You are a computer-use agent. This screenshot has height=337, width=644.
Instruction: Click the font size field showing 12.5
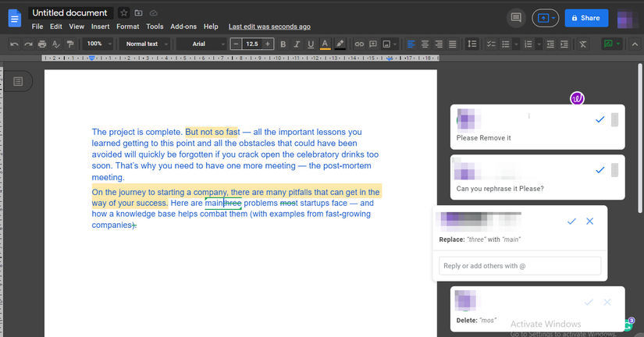pos(252,44)
